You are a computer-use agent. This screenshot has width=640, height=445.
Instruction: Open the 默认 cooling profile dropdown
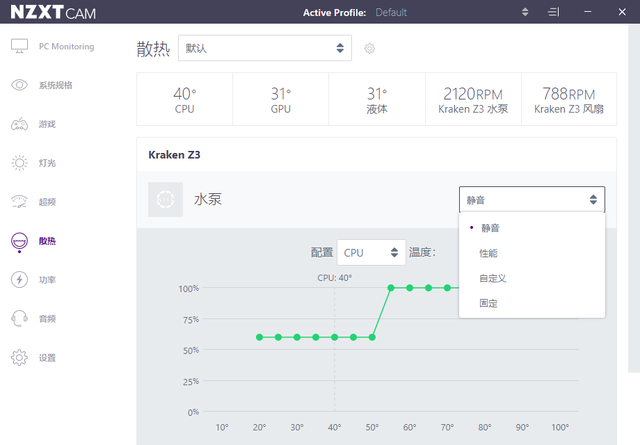click(265, 48)
